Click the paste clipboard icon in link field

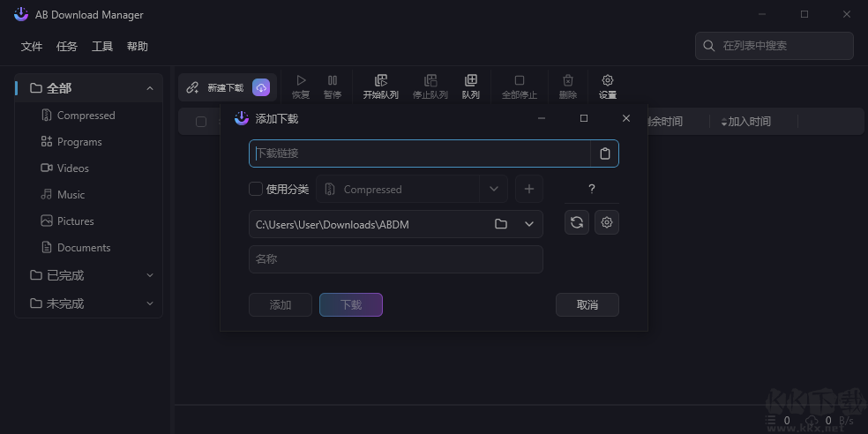(605, 153)
